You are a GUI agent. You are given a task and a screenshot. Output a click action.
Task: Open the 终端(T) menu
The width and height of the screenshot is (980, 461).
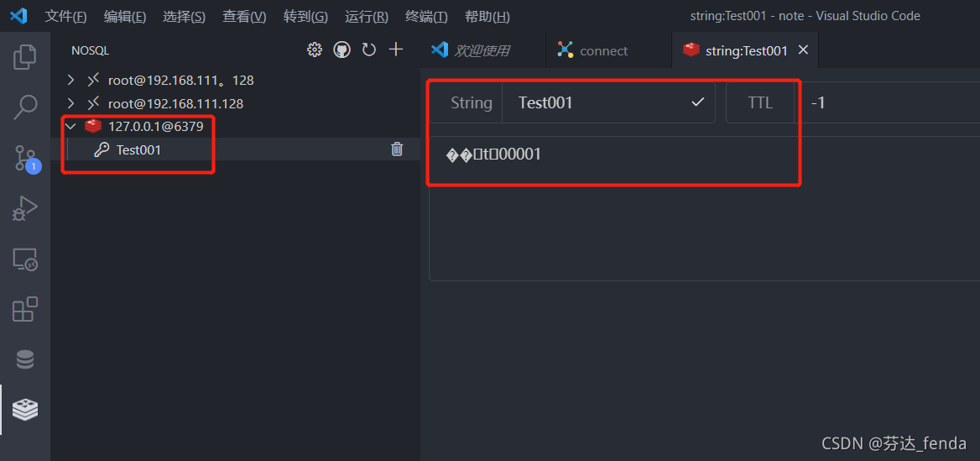(x=426, y=17)
